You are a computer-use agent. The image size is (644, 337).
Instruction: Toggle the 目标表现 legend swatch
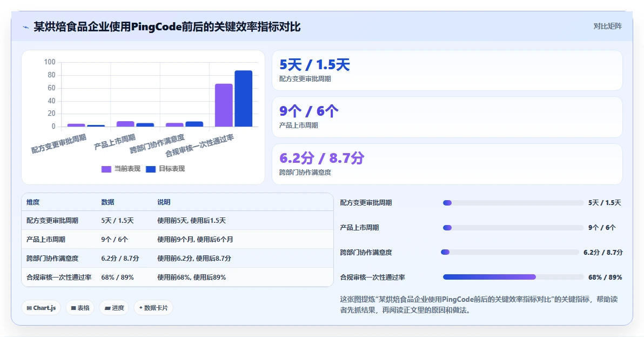[x=151, y=169]
